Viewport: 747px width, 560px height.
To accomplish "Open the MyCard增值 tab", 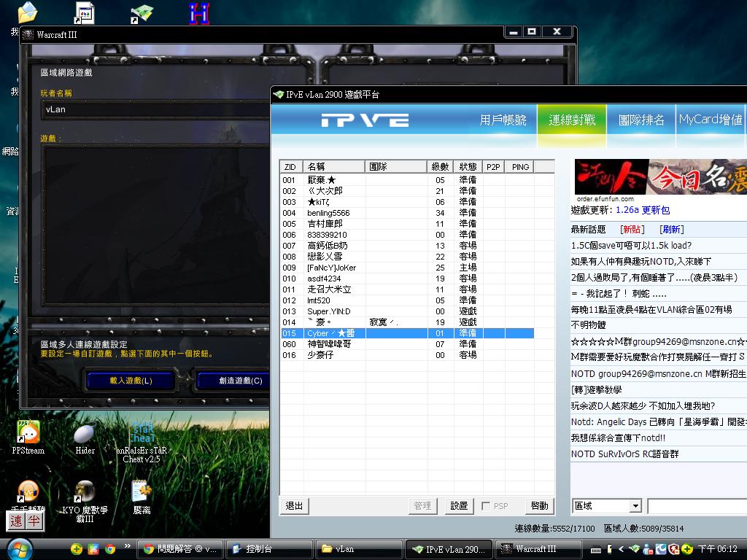I will pyautogui.click(x=711, y=120).
